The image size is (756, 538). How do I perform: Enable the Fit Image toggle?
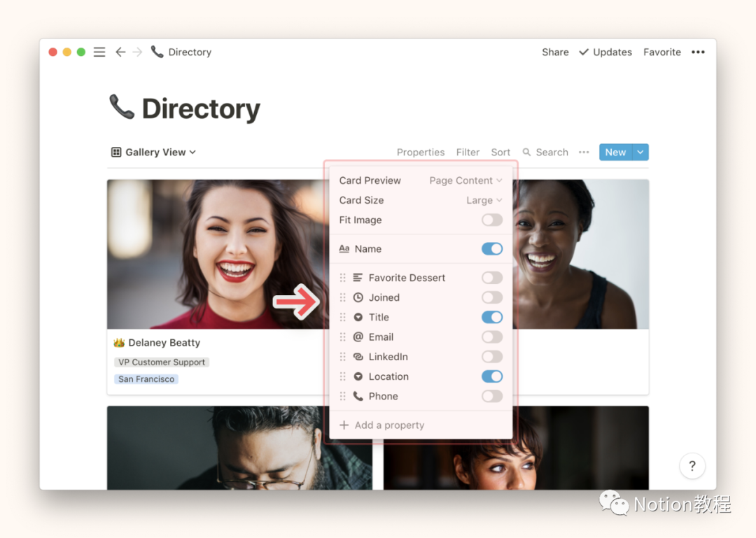tap(491, 220)
